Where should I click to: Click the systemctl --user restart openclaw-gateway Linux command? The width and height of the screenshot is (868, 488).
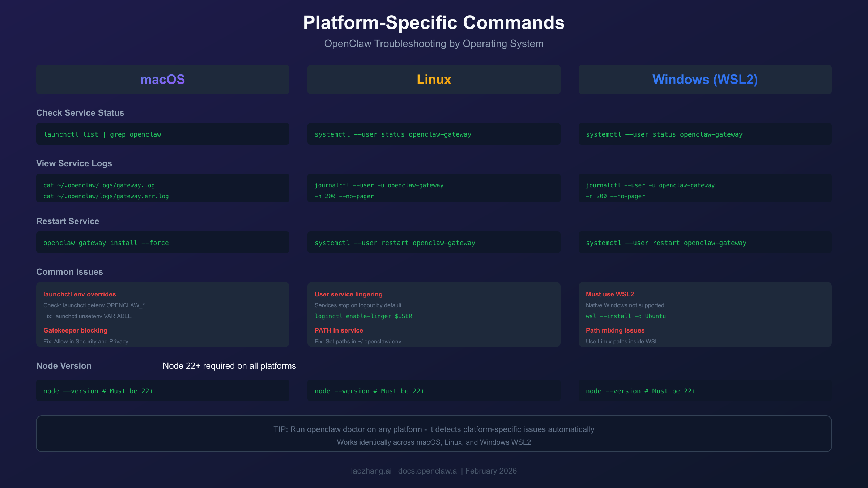point(395,243)
